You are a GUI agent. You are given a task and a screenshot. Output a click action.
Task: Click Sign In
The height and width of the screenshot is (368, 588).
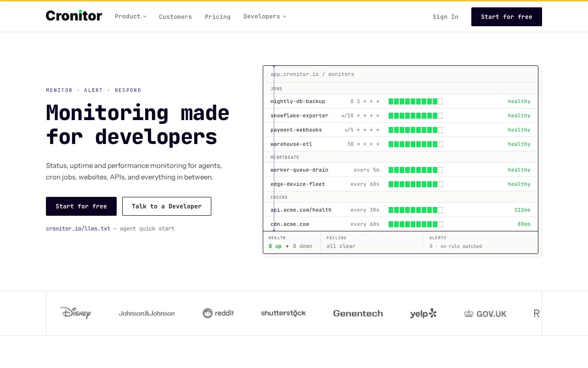click(x=446, y=17)
